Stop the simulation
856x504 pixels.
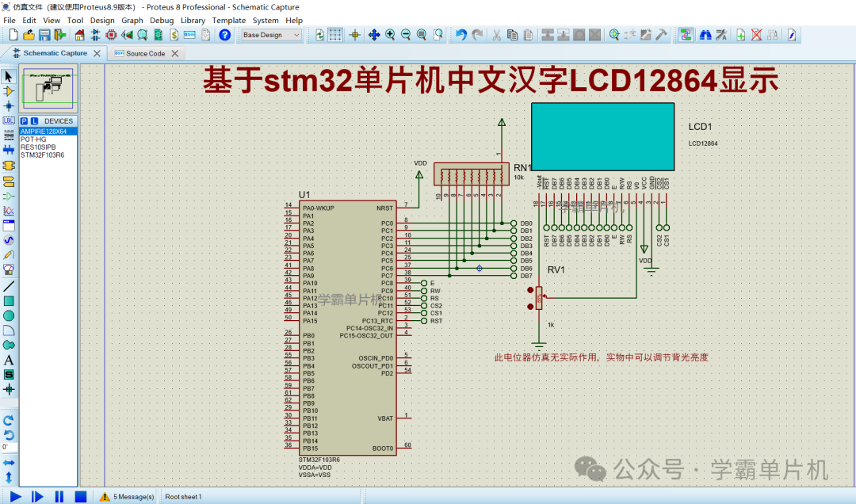pos(80,496)
